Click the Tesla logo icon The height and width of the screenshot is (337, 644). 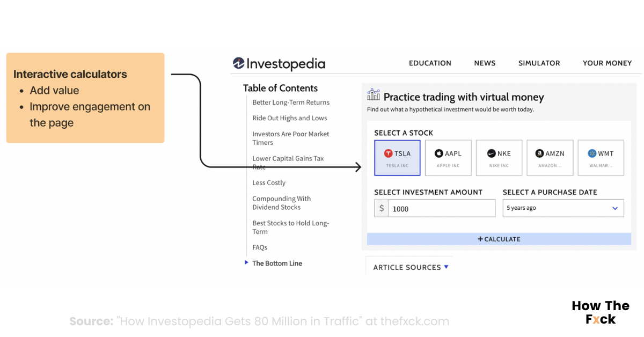389,153
